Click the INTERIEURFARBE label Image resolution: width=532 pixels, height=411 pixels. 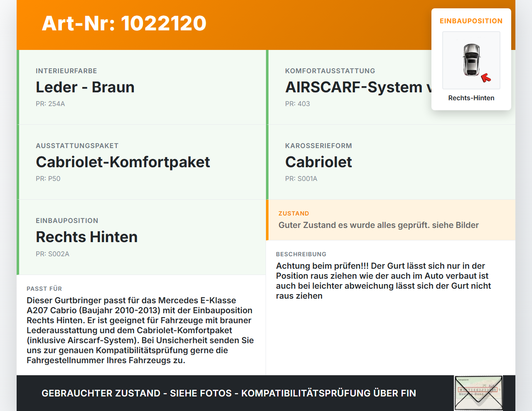pos(66,71)
